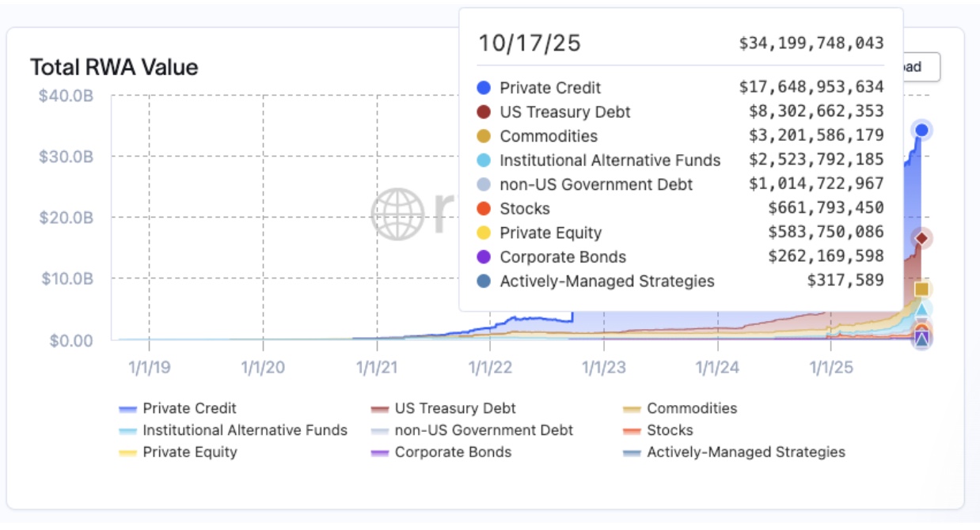Screen dimensions: 980x530
Task: Click the light blue Institutional Alternative Funds dot
Action: [x=483, y=159]
